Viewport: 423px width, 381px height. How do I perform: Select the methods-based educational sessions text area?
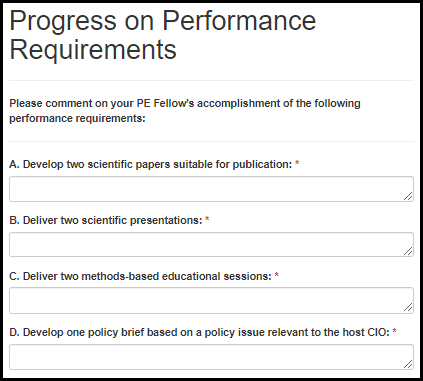point(211,301)
